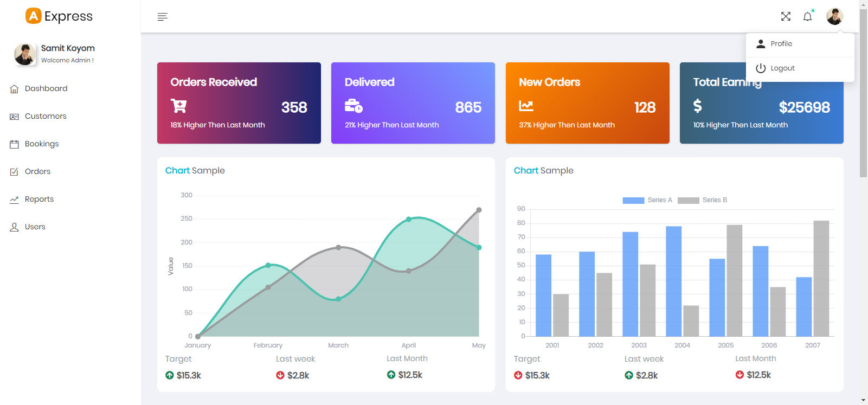
Task: Click '37% Higher Then Last Month' text
Action: (567, 125)
